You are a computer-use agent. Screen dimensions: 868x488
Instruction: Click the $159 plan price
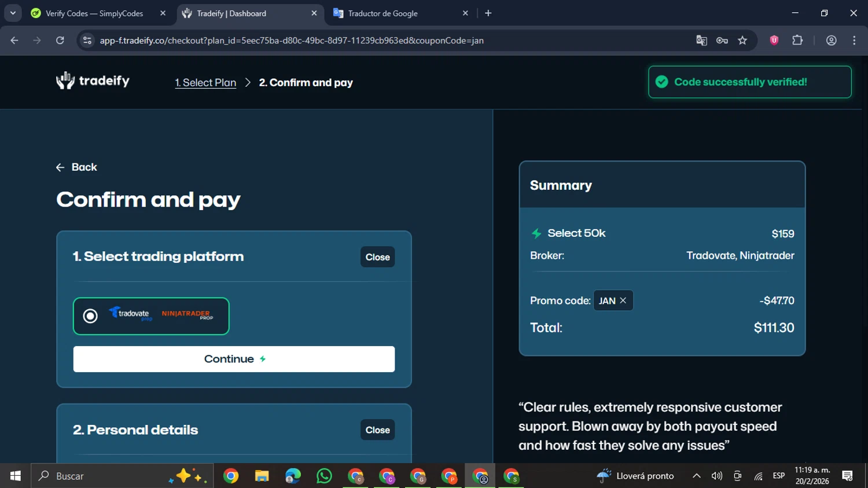(783, 234)
